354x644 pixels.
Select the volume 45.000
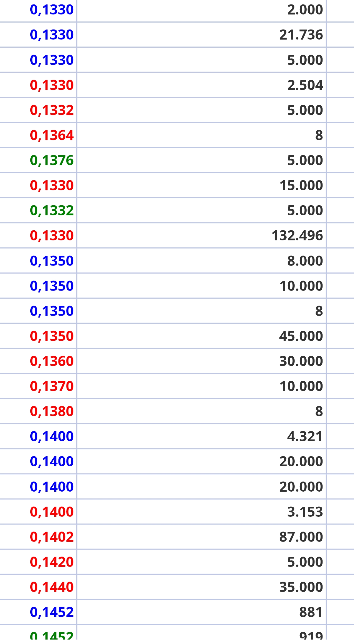[301, 336]
